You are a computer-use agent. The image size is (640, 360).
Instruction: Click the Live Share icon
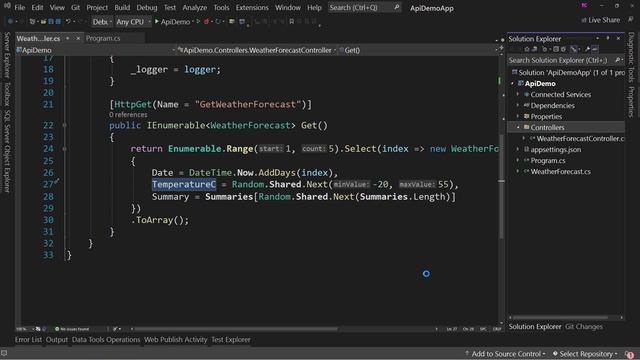tap(584, 20)
